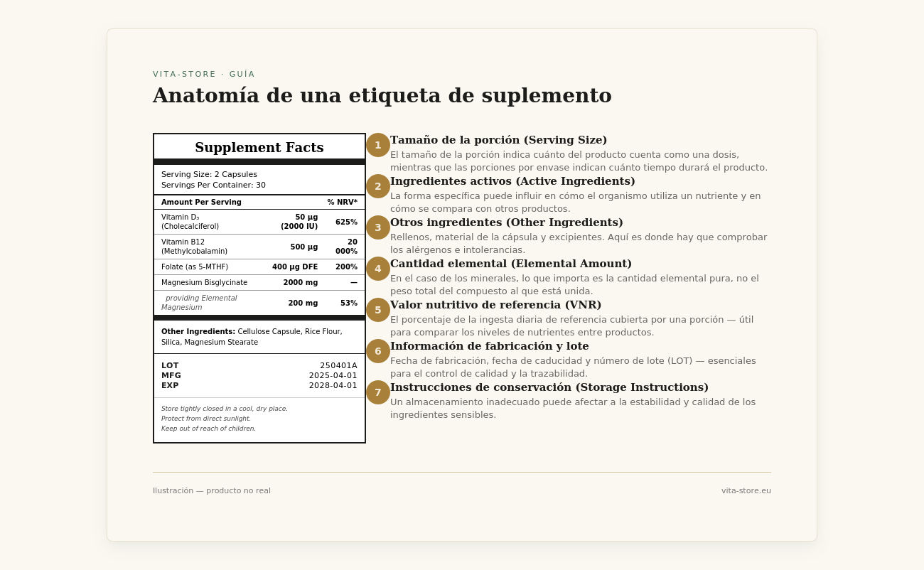This screenshot has width=924, height=570.
Task: Click the 200% NRV value
Action: point(346,267)
